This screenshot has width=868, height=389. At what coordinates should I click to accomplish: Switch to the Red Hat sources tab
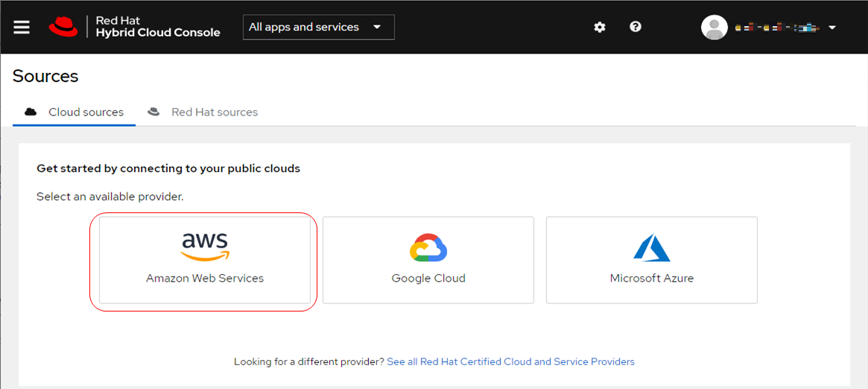(214, 112)
